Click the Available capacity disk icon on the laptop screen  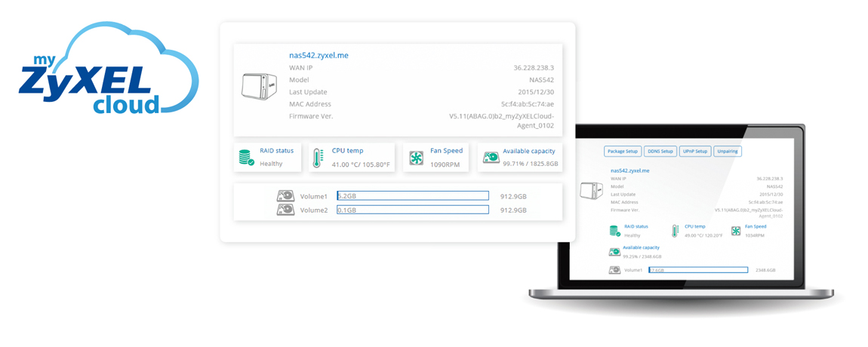[x=614, y=252]
